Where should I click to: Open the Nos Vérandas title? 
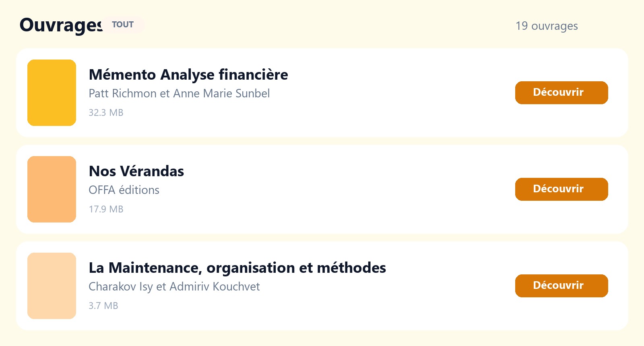(x=136, y=171)
